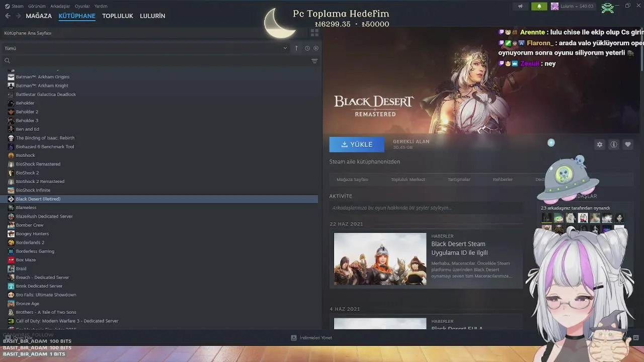Click the library search field
The image size is (644, 362).
coord(156,61)
